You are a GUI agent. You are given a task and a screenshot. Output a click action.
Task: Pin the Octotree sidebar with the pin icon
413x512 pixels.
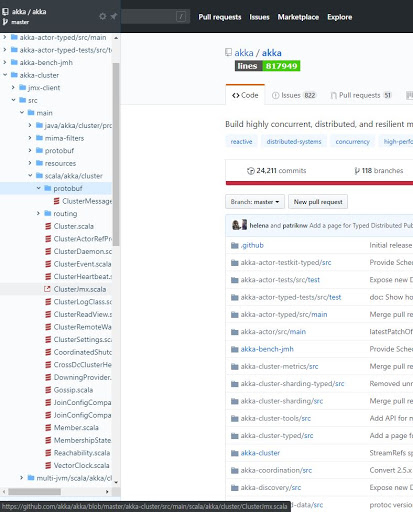[113, 16]
